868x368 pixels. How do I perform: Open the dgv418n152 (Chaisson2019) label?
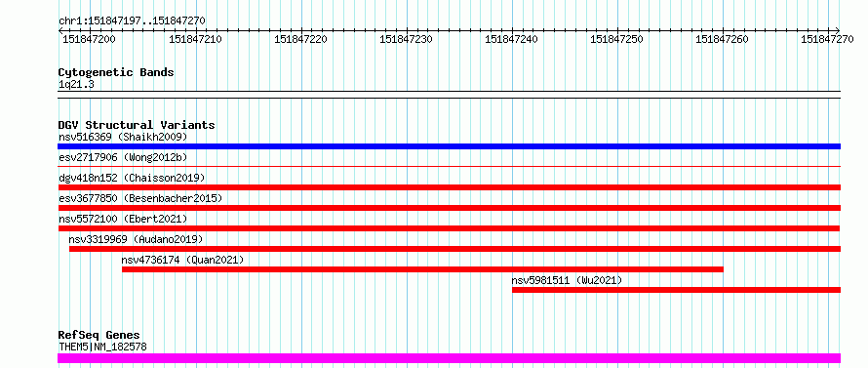click(x=132, y=178)
